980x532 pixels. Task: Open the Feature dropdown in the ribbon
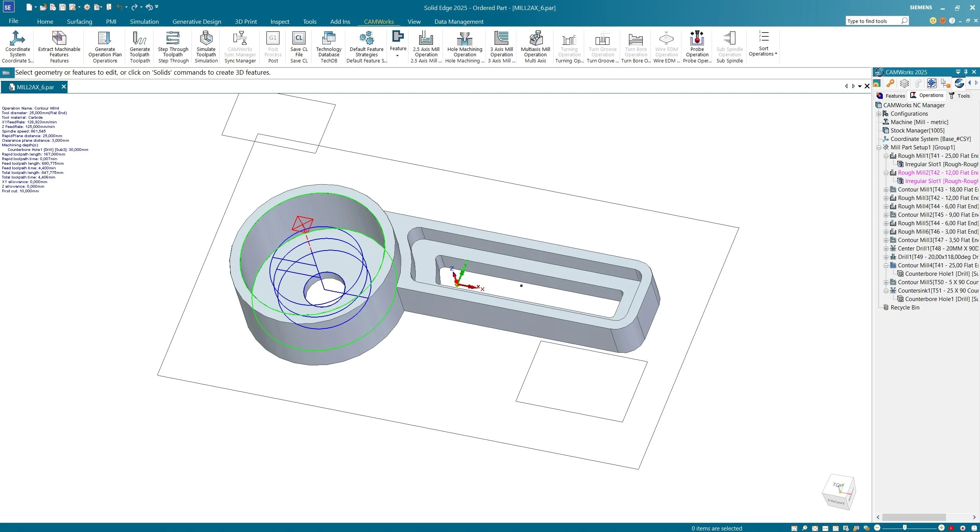point(398,56)
